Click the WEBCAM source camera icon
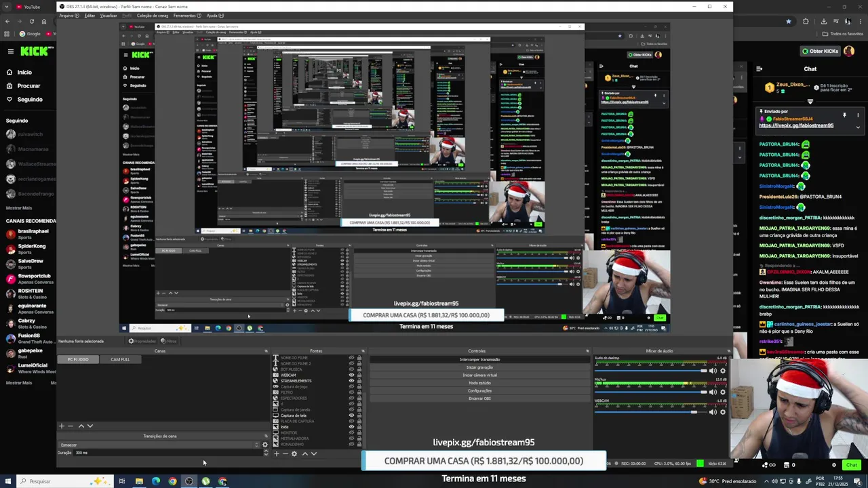Image resolution: width=868 pixels, height=488 pixels. tap(275, 375)
